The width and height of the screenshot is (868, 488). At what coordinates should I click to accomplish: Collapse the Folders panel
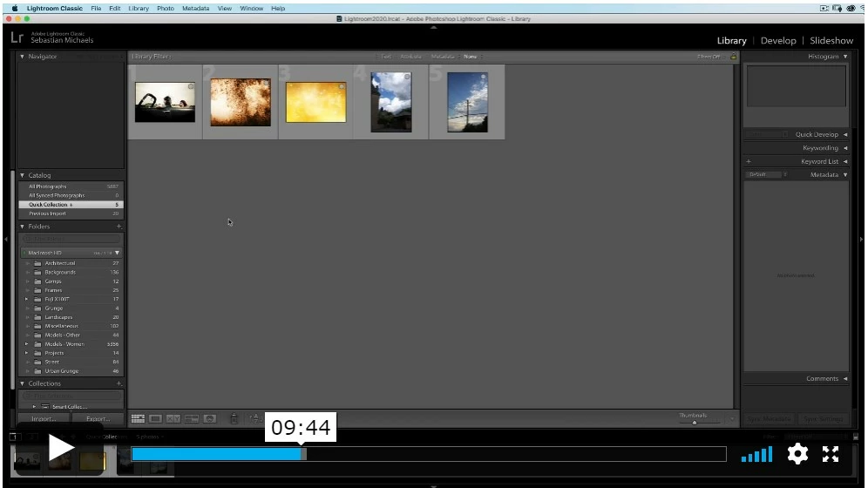[x=22, y=227]
